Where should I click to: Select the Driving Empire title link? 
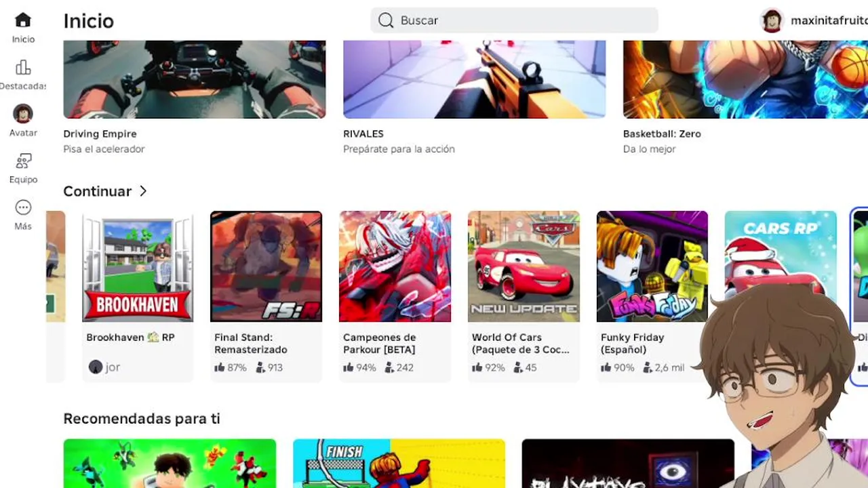[100, 134]
